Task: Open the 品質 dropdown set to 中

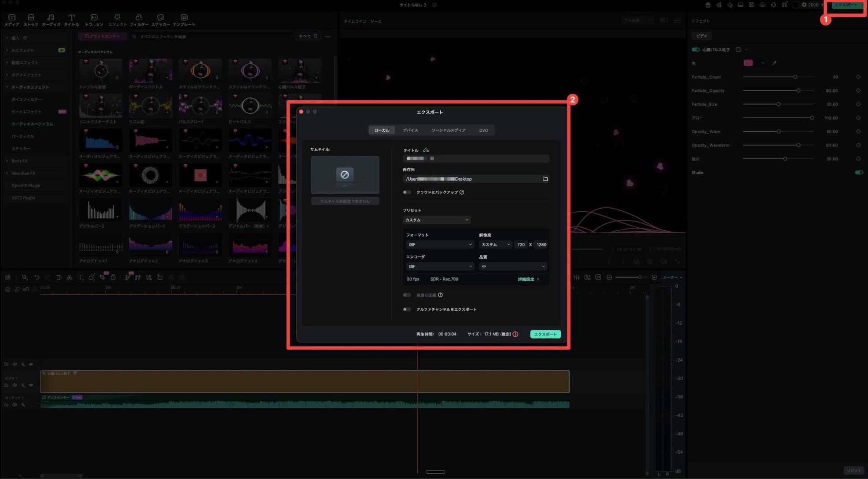Action: pos(513,266)
